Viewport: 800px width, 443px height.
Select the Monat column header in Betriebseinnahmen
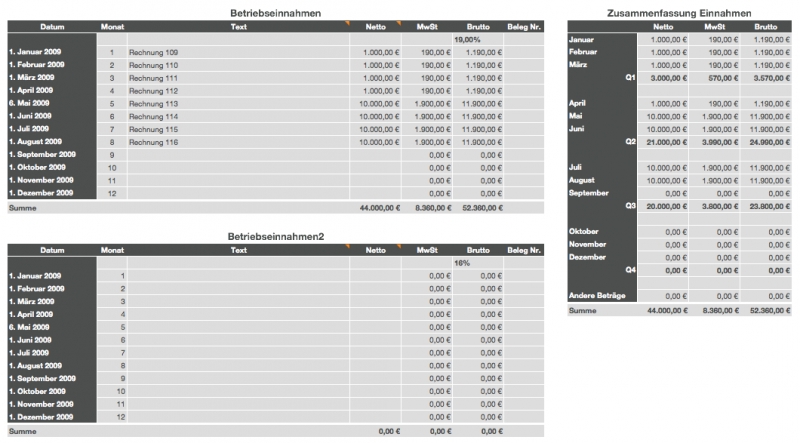(112, 25)
